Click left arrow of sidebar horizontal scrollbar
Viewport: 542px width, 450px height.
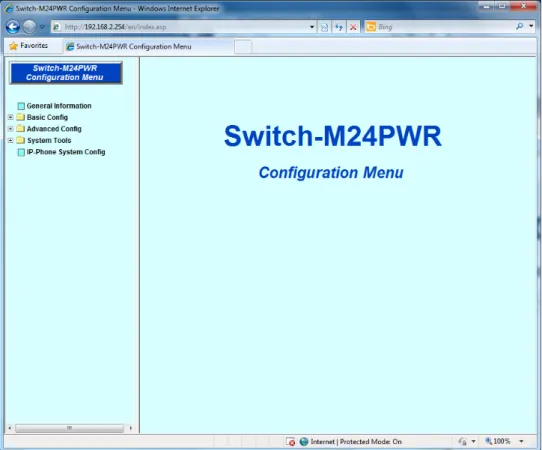tap(10, 428)
